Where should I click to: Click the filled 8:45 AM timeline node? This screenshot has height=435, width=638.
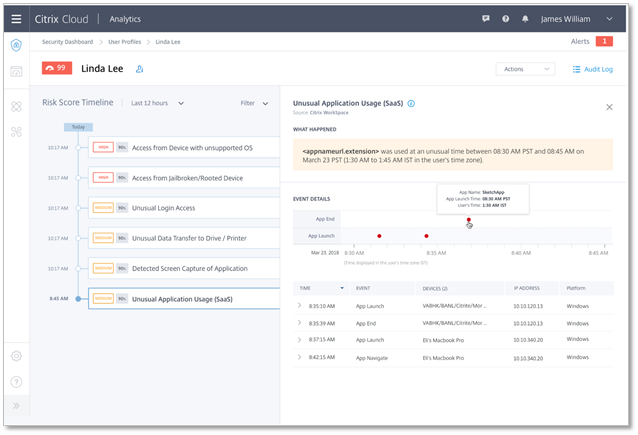click(78, 299)
